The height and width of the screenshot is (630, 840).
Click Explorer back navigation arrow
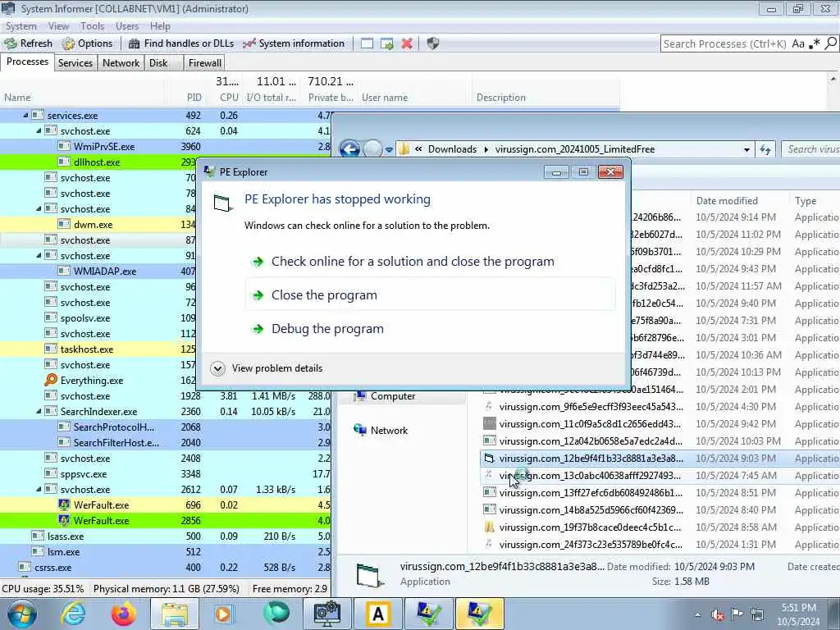coord(349,149)
